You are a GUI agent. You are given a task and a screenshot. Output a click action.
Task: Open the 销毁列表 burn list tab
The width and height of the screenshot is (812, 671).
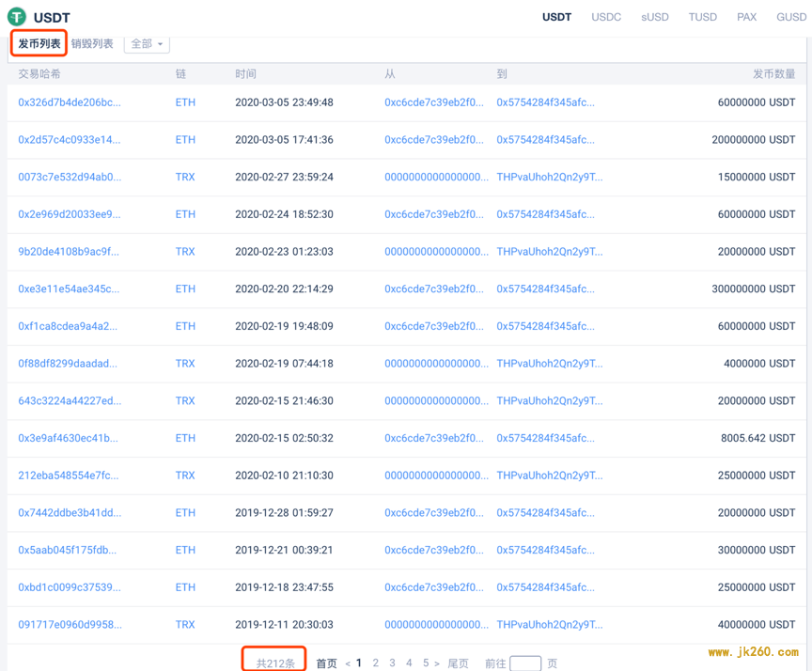(x=92, y=43)
